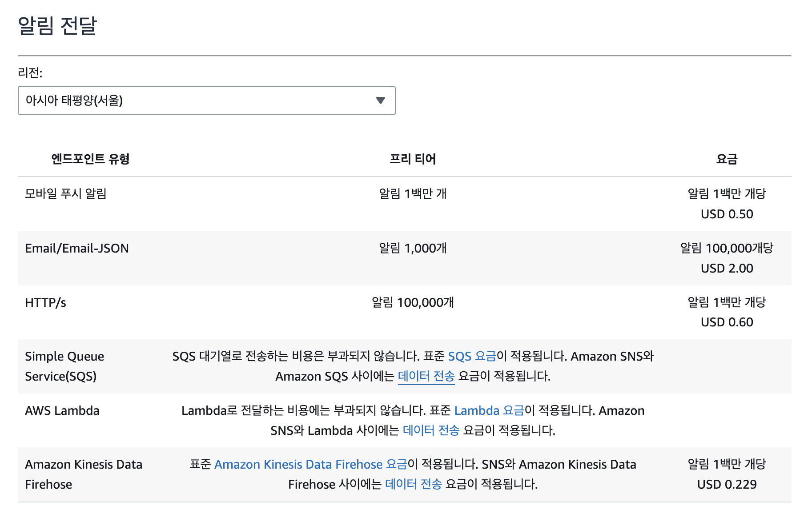Click the 엔드포인트 유형 column header

pyautogui.click(x=90, y=159)
